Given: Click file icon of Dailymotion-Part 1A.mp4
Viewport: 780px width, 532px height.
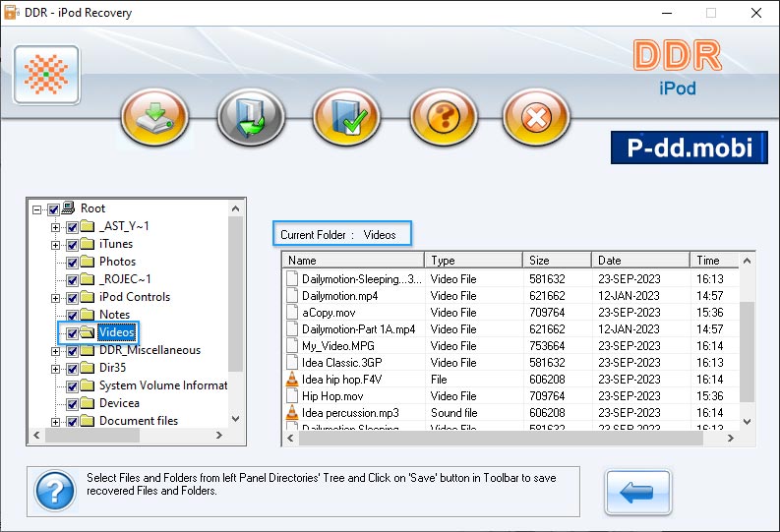Looking at the screenshot, I should [292, 329].
